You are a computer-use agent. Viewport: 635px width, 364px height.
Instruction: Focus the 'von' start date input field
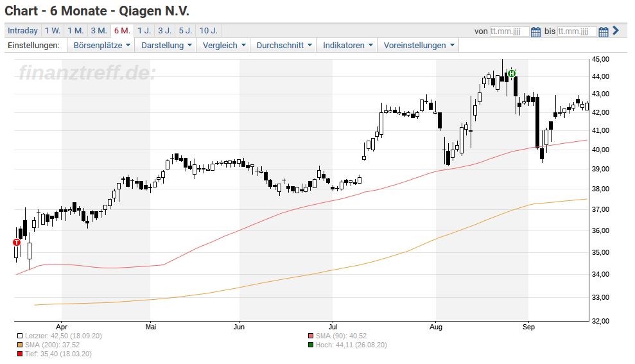(x=509, y=31)
